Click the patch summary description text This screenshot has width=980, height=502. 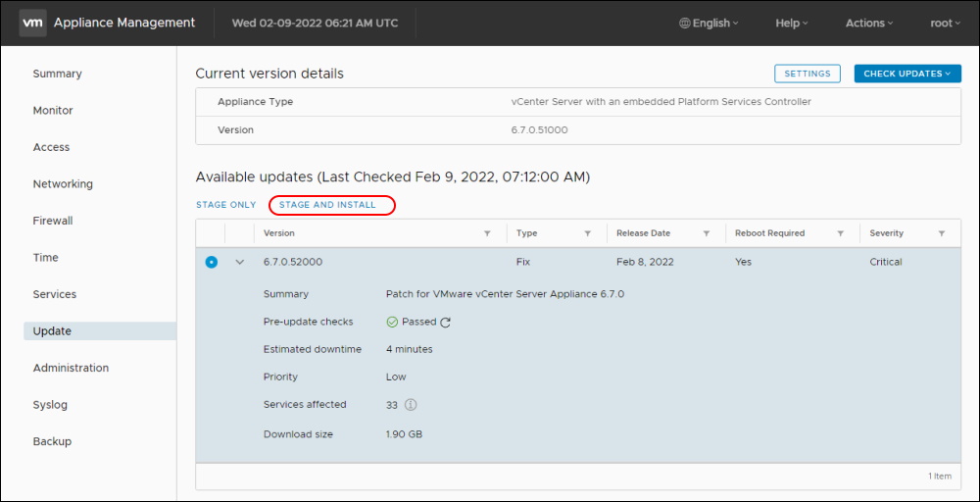[505, 294]
